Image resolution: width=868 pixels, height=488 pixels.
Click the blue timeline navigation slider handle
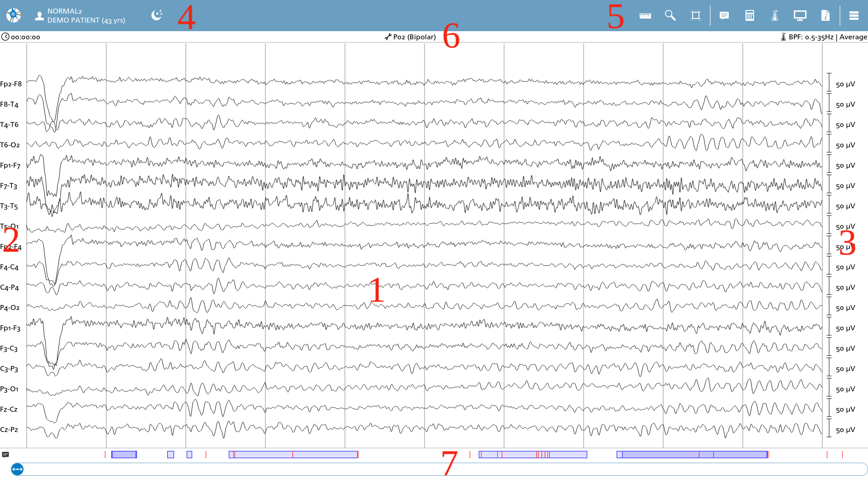click(17, 469)
